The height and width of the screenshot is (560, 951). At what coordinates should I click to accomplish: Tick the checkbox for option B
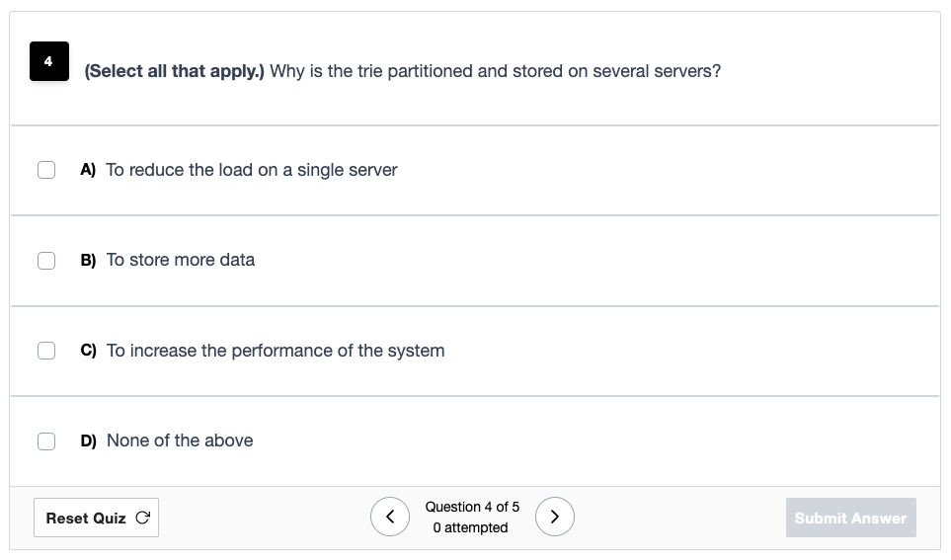click(46, 261)
